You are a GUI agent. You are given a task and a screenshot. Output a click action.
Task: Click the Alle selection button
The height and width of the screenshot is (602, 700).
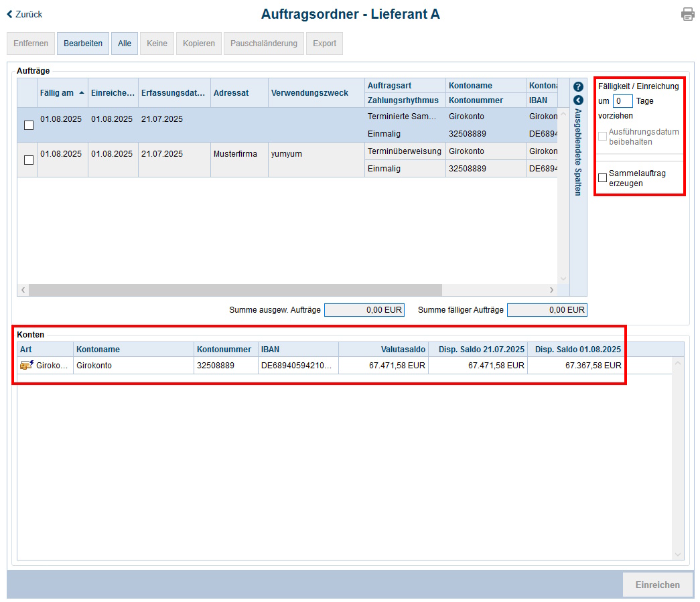click(x=125, y=44)
